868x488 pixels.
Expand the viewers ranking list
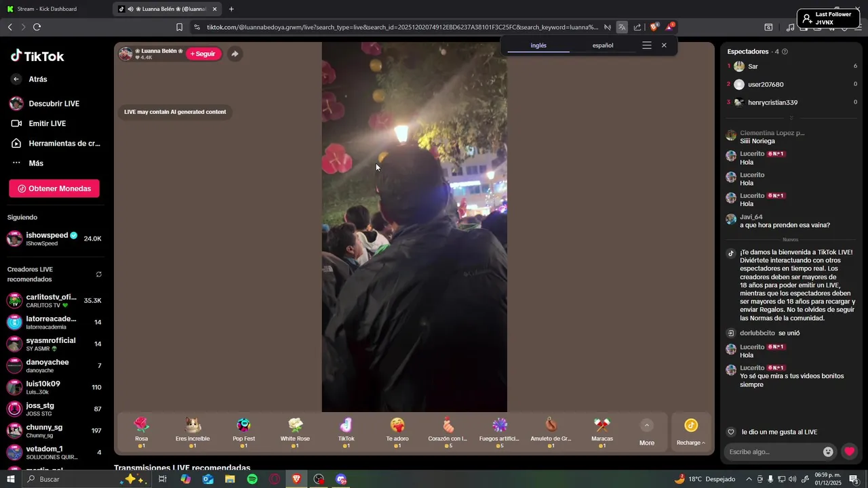click(x=791, y=118)
